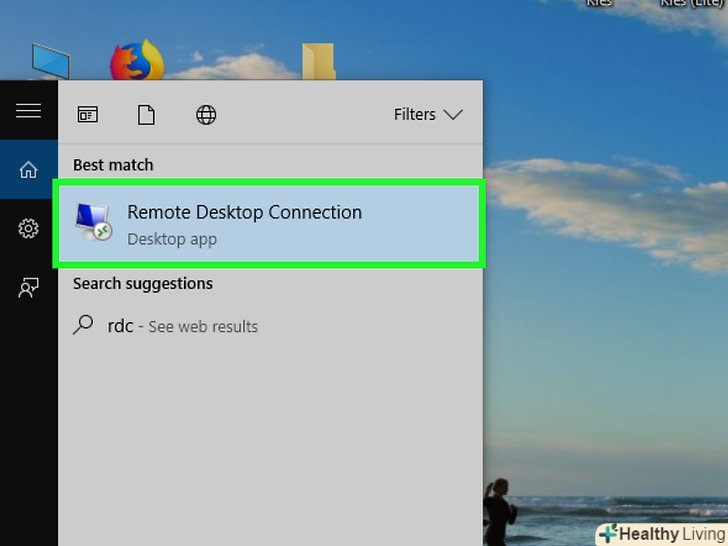Filter results by Apps icon
The height and width of the screenshot is (546, 728).
click(88, 115)
